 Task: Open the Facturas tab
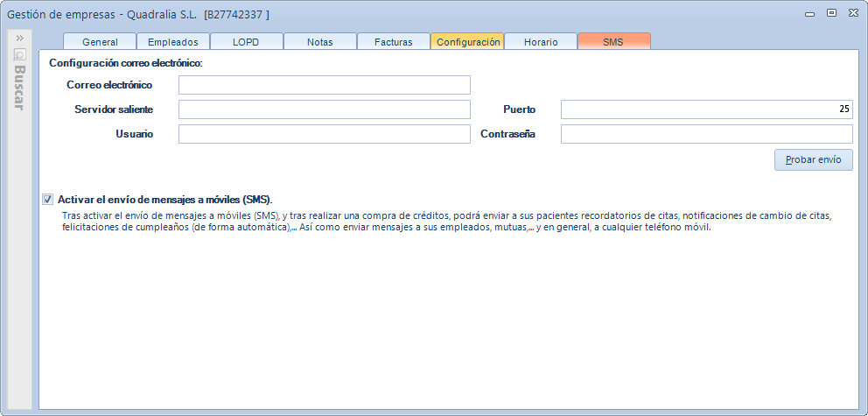[x=394, y=42]
